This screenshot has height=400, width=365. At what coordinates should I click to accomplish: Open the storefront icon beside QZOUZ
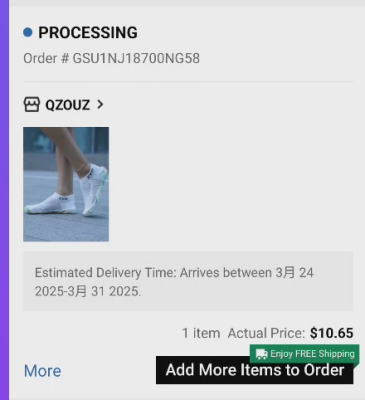coord(32,105)
